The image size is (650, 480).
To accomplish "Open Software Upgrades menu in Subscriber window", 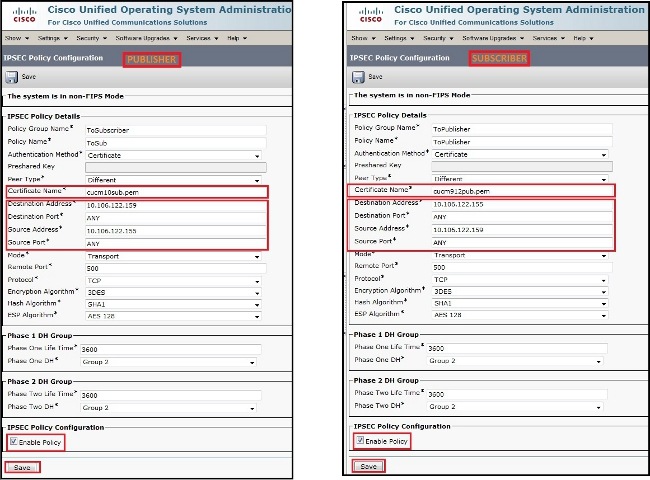I will (x=493, y=38).
